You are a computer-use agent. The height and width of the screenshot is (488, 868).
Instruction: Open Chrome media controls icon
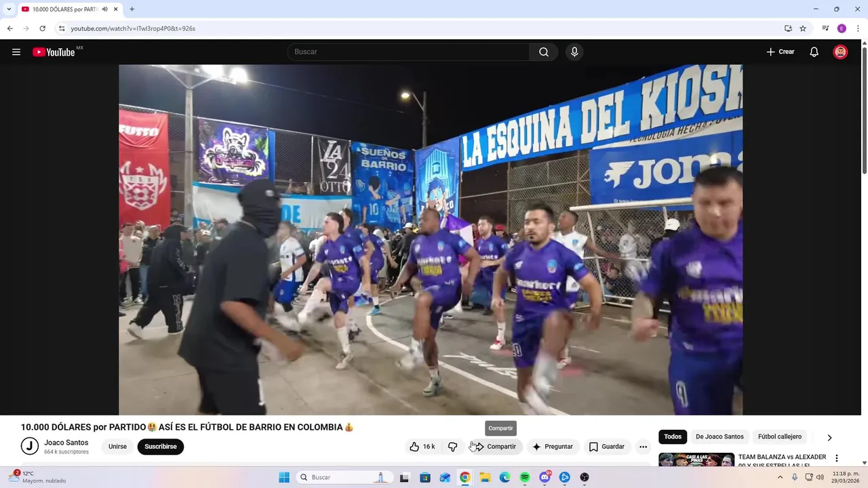point(825,28)
